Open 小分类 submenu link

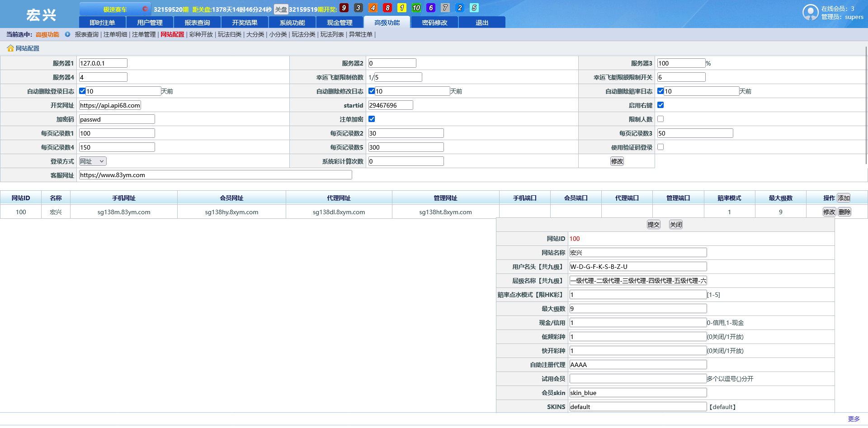click(278, 34)
